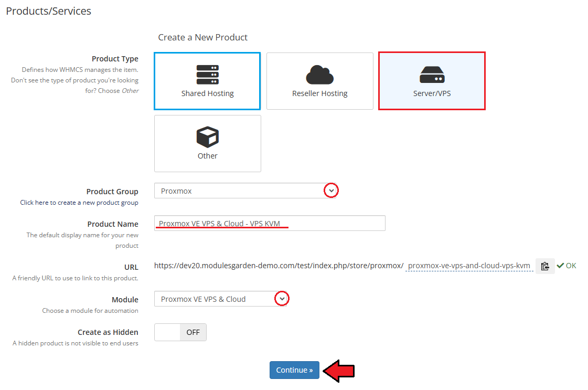The height and width of the screenshot is (390, 588).
Task: Select the Reseller Hosting product type
Action: 320,81
